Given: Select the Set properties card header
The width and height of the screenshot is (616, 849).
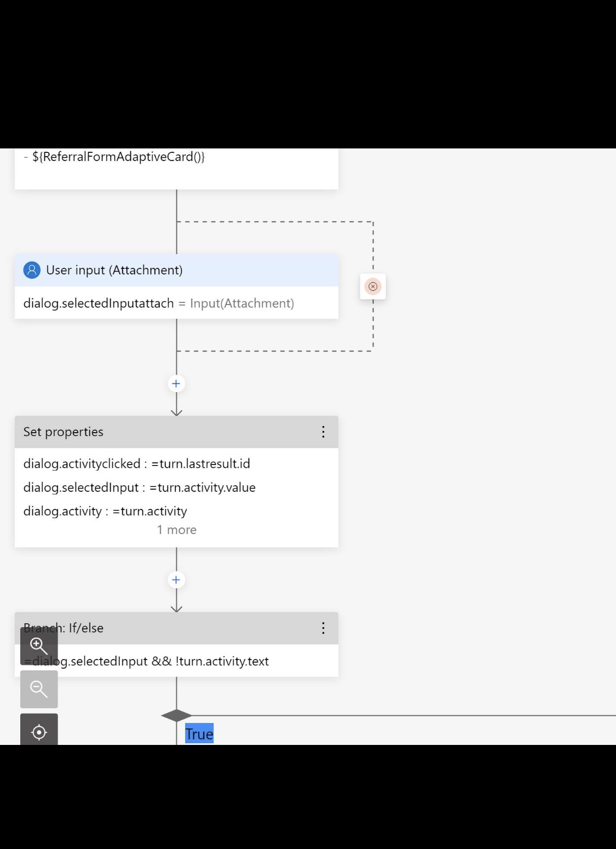Looking at the screenshot, I should pyautogui.click(x=176, y=432).
